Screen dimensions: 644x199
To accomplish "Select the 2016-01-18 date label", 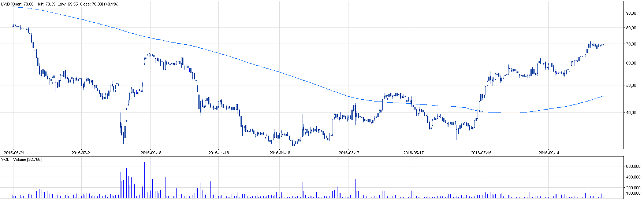I will (x=280, y=153).
